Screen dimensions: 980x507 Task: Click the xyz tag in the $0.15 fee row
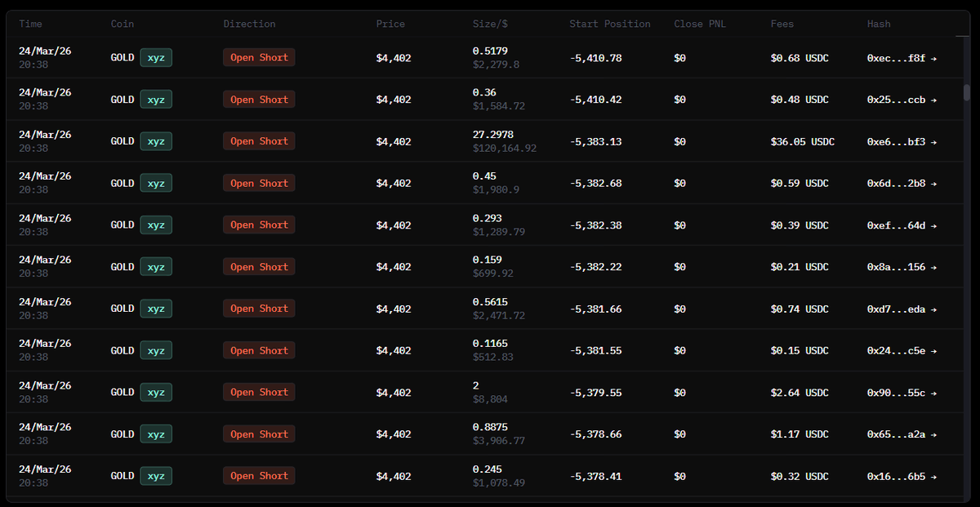pyautogui.click(x=156, y=351)
